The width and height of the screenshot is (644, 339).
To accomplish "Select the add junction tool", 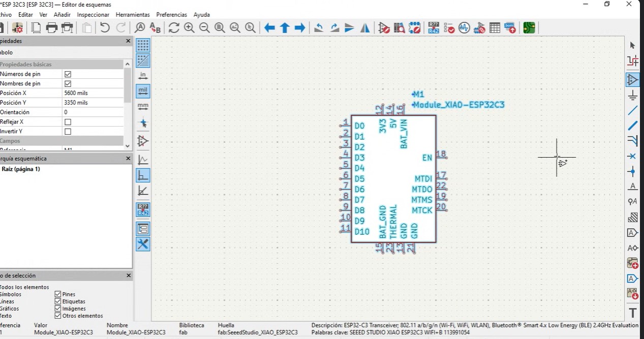I will pos(633,171).
